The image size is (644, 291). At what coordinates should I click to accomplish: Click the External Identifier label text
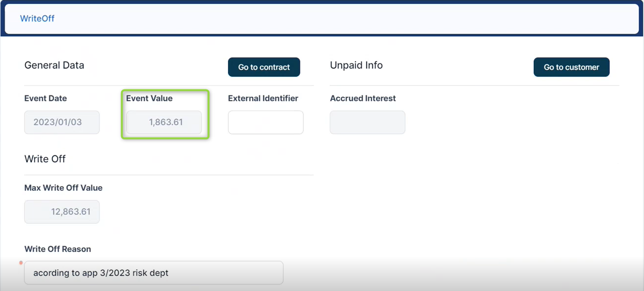pyautogui.click(x=263, y=98)
